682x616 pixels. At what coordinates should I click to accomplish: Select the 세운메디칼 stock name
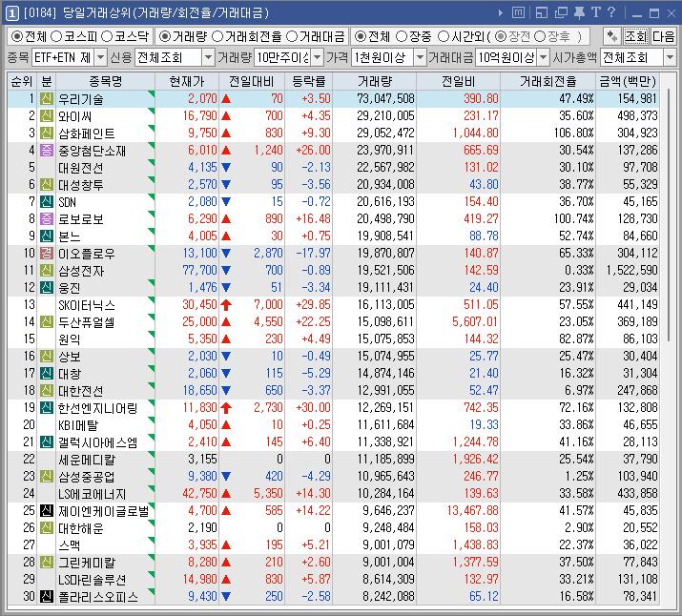(x=87, y=460)
